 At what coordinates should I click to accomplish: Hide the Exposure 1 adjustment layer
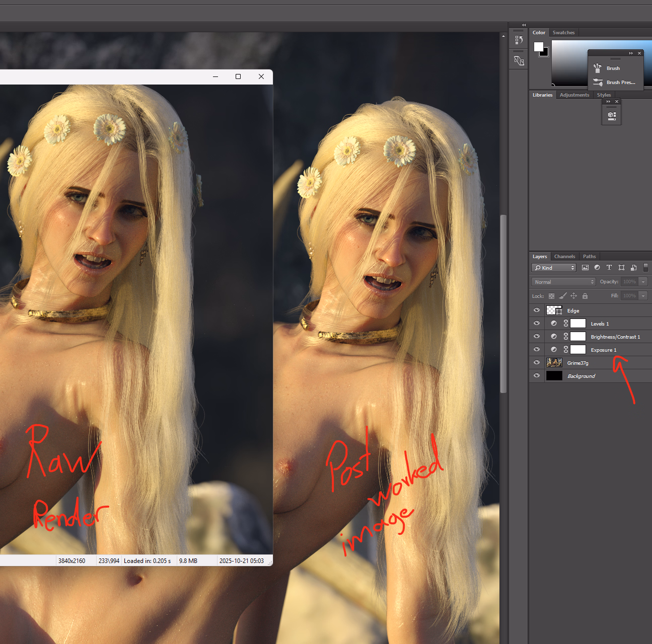coord(537,350)
